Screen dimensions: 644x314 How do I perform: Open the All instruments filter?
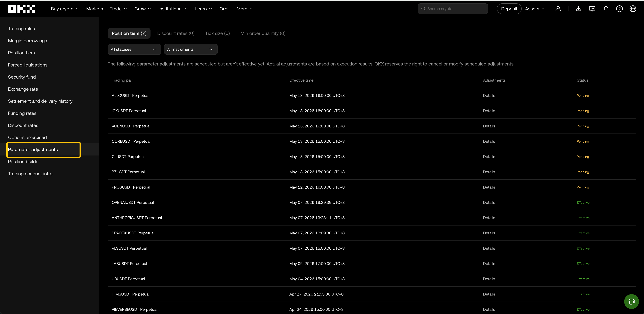click(191, 49)
